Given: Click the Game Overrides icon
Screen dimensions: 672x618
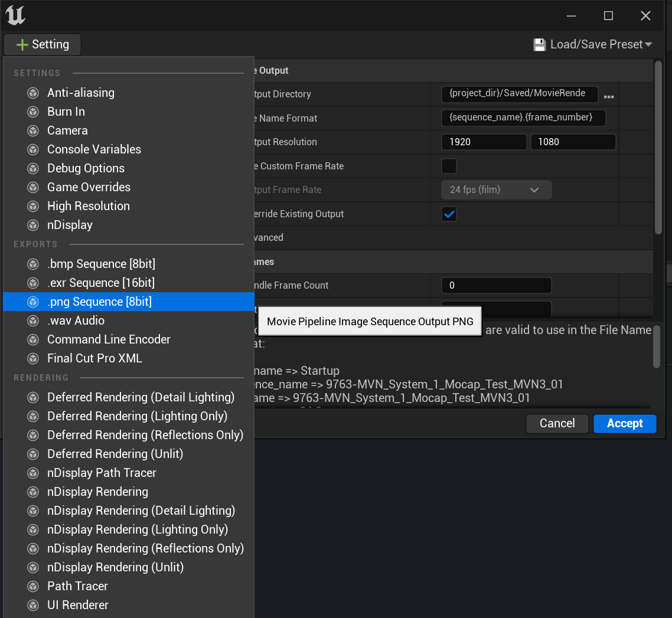Looking at the screenshot, I should point(33,187).
